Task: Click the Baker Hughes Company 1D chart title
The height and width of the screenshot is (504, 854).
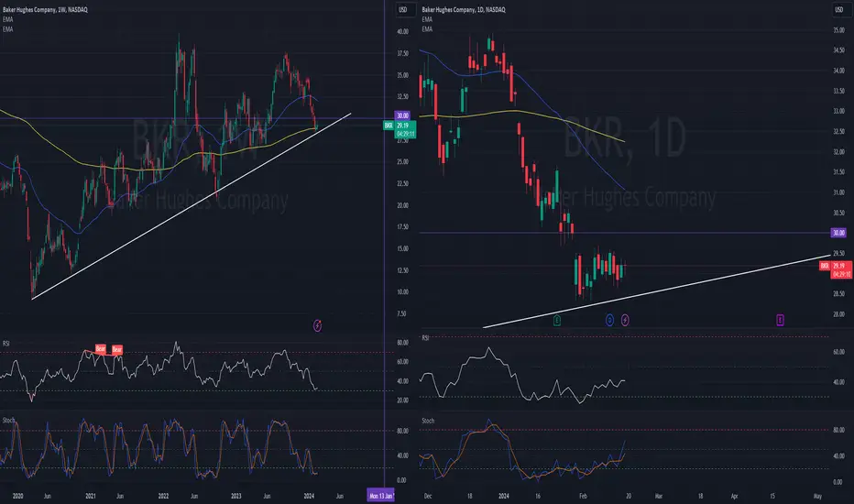Action: tap(464, 10)
